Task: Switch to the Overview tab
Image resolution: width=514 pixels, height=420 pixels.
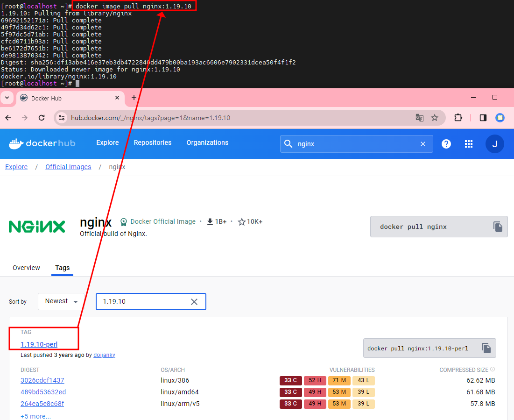Action: (26, 268)
